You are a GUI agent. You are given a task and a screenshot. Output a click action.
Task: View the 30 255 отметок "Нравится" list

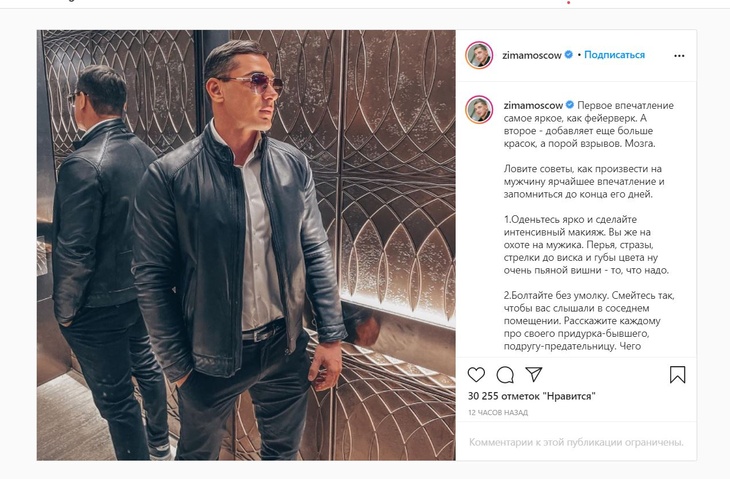(531, 396)
